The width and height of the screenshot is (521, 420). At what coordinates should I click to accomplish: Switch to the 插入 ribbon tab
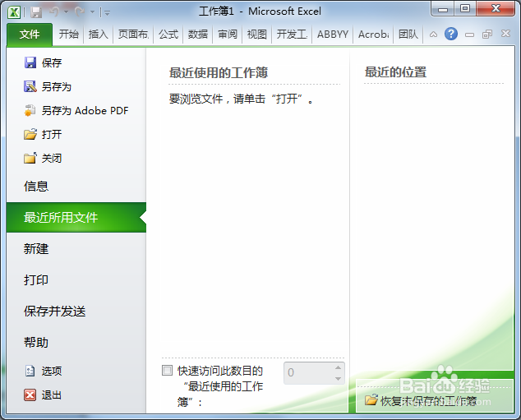[99, 35]
